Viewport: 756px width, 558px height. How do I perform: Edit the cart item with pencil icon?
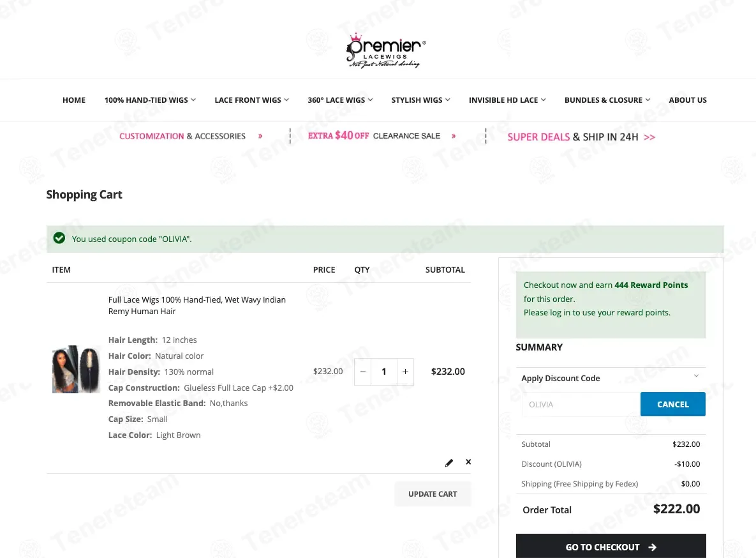pos(449,463)
